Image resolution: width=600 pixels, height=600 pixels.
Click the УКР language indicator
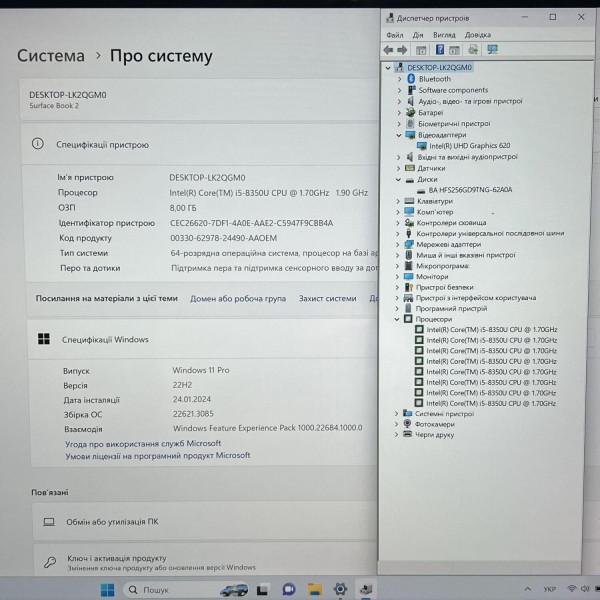(549, 589)
